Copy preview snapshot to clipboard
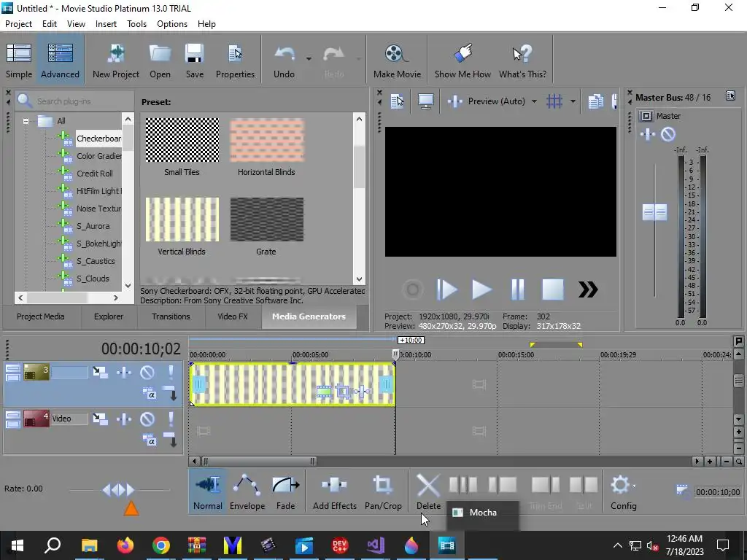 click(595, 101)
